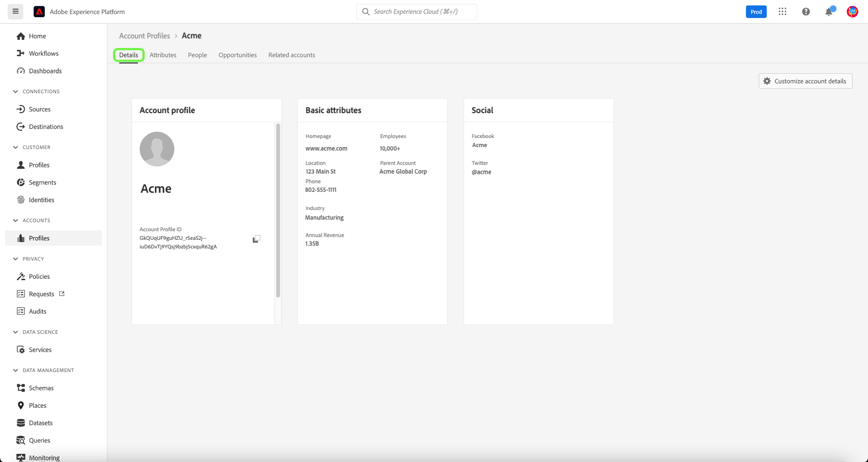Click the external link icon beside Requests
This screenshot has height=462, width=868.
[62, 294]
